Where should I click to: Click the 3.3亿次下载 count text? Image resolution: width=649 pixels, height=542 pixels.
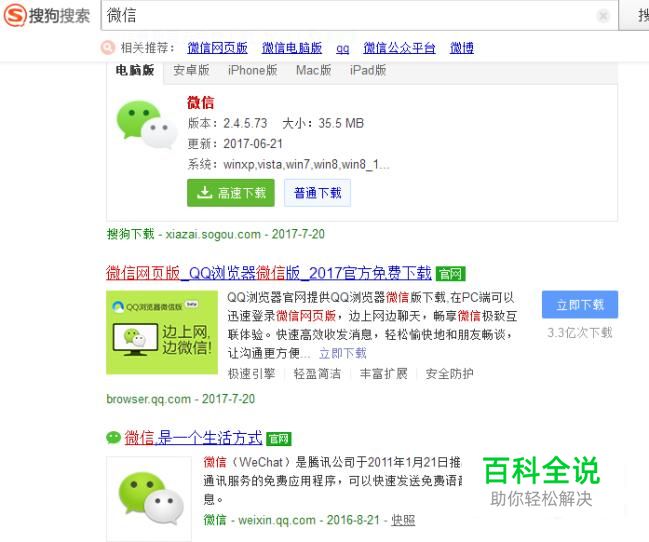click(x=579, y=332)
